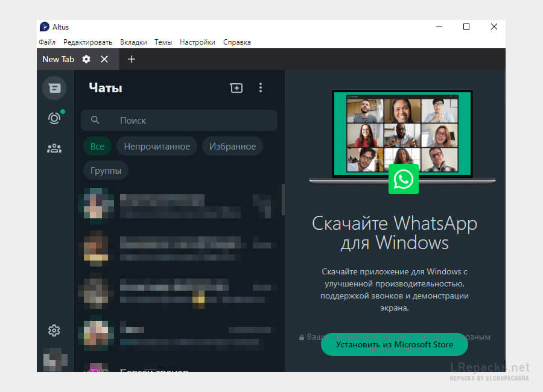
Task: Open the profile avatar in the sidebar
Action: (55, 359)
